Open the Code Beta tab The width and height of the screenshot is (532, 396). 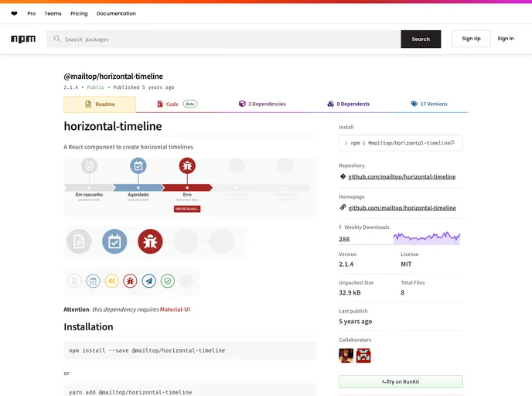pyautogui.click(x=177, y=104)
